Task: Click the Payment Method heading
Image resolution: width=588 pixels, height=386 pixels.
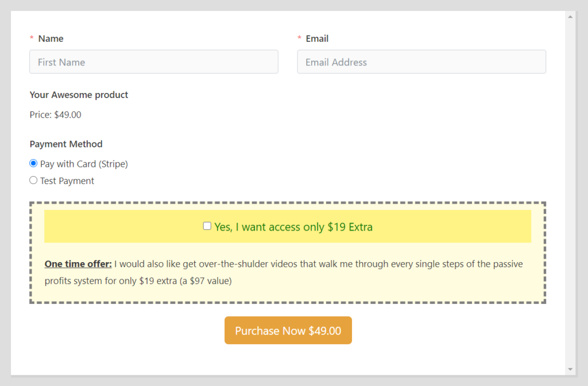Action: (65, 144)
